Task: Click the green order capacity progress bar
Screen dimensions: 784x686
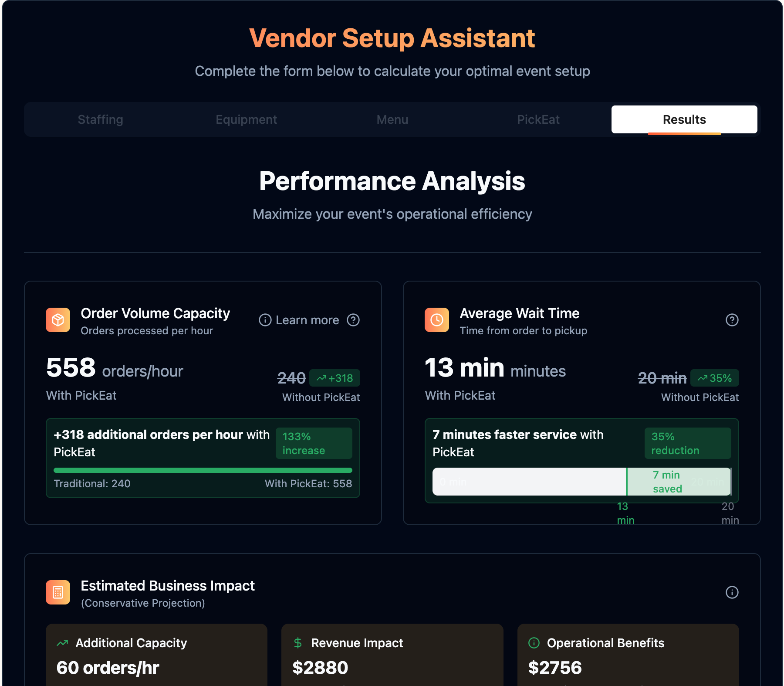Action: [x=203, y=470]
